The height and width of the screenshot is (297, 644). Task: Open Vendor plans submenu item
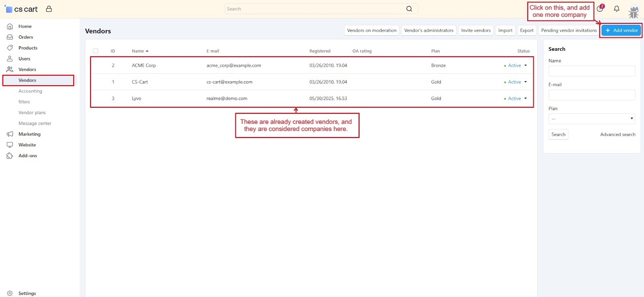[32, 113]
